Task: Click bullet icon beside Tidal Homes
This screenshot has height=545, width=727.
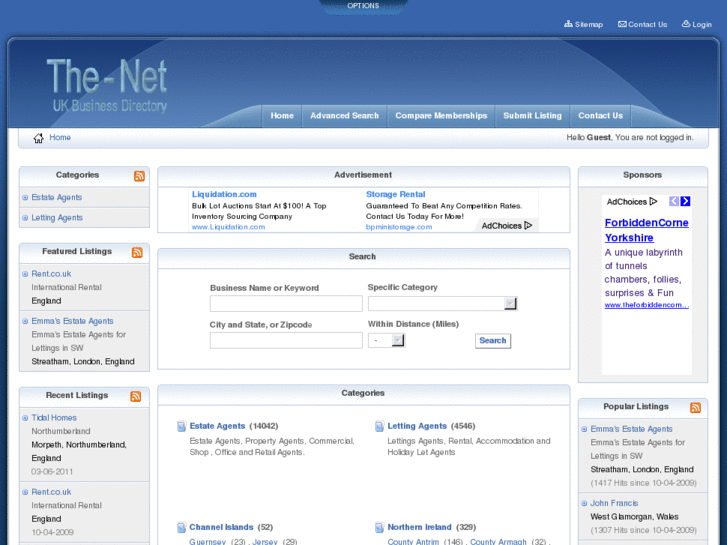Action: 25,418
